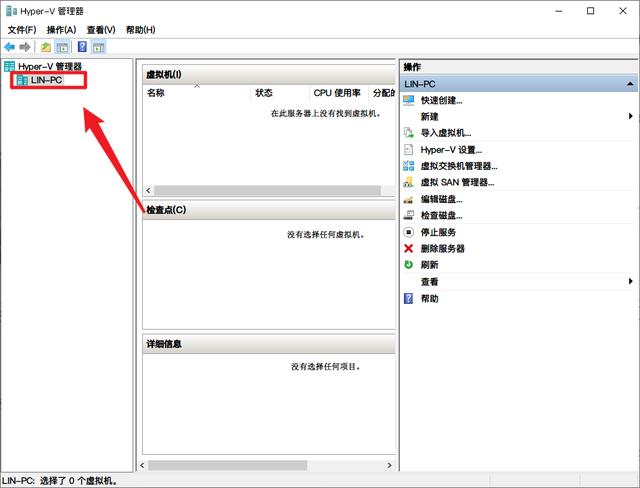Image resolution: width=640 pixels, height=488 pixels.
Task: Click virtual machine list left scroll arrow
Action: tap(148, 191)
